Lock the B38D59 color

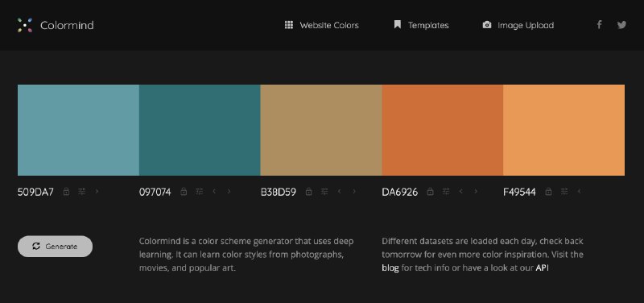click(309, 192)
